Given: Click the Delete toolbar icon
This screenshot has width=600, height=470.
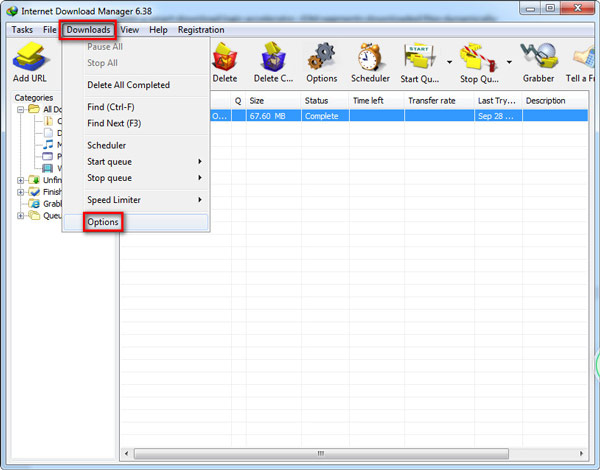Looking at the screenshot, I should (x=225, y=57).
